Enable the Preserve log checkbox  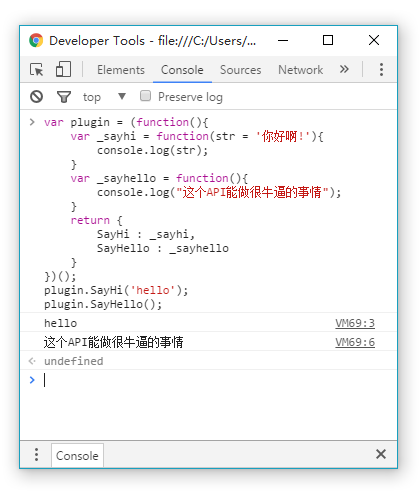coord(145,96)
